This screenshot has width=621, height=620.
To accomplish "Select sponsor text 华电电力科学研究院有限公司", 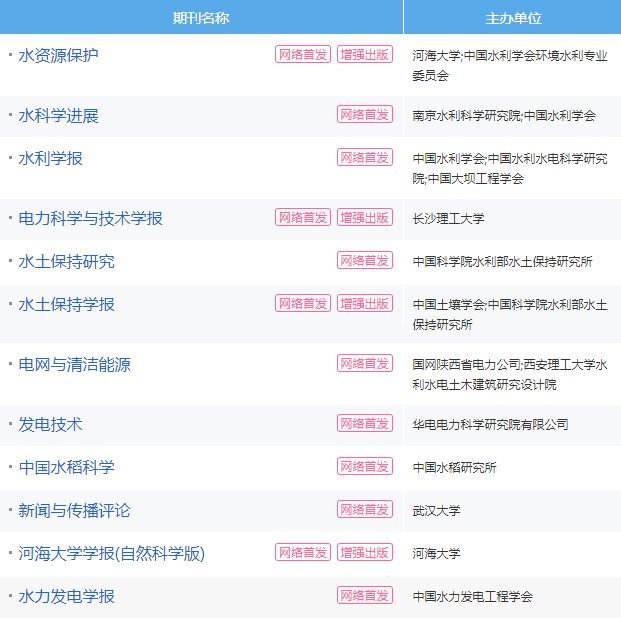I will pos(490,425).
